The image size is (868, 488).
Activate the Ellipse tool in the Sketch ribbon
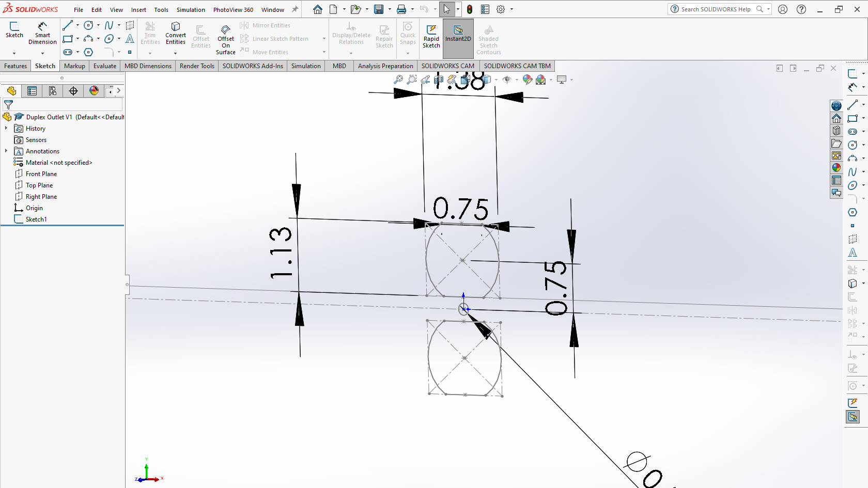tap(109, 39)
